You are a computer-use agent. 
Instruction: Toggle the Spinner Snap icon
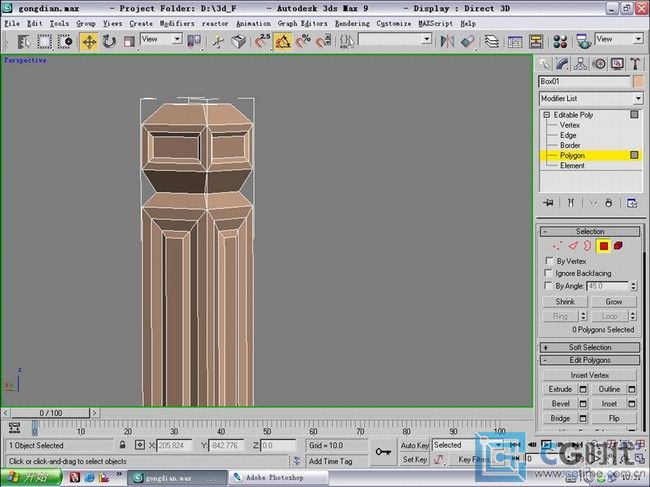(x=324, y=41)
